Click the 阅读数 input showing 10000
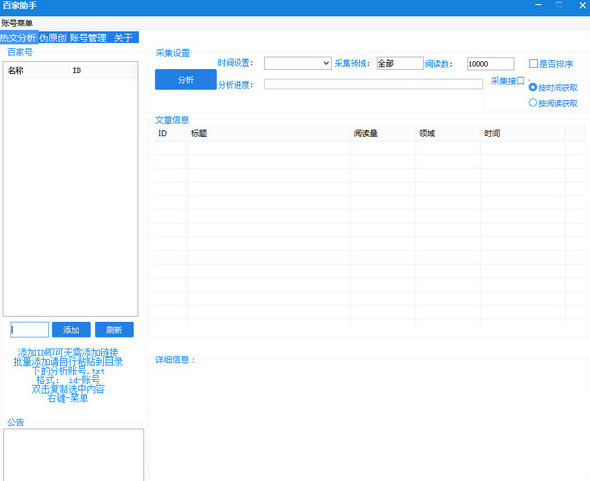 tap(491, 64)
